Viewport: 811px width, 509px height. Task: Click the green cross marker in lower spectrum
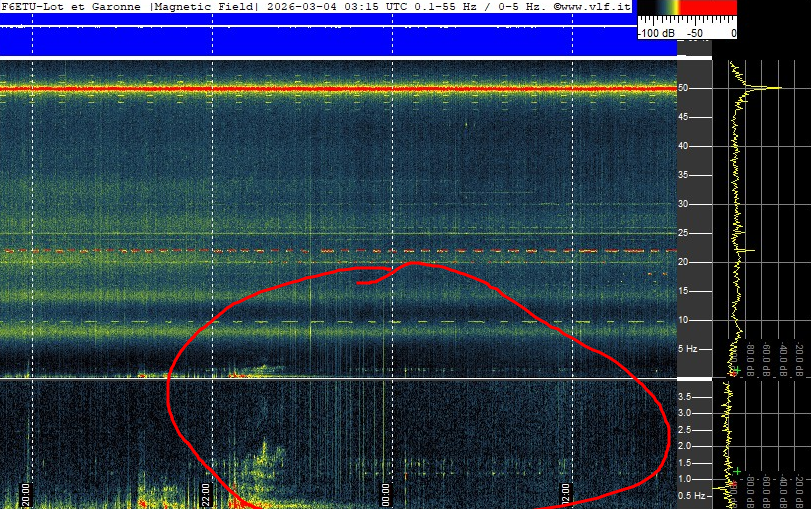738,470
